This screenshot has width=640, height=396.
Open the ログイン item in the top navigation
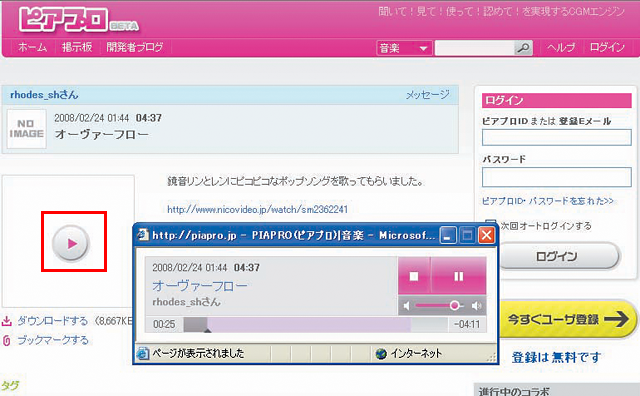(607, 48)
